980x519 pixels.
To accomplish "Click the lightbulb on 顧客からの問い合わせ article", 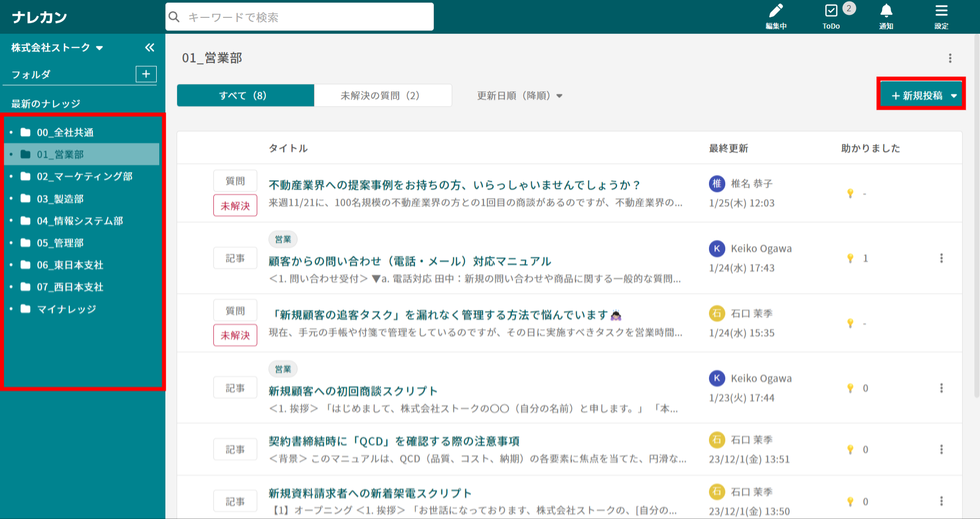I will pyautogui.click(x=850, y=258).
